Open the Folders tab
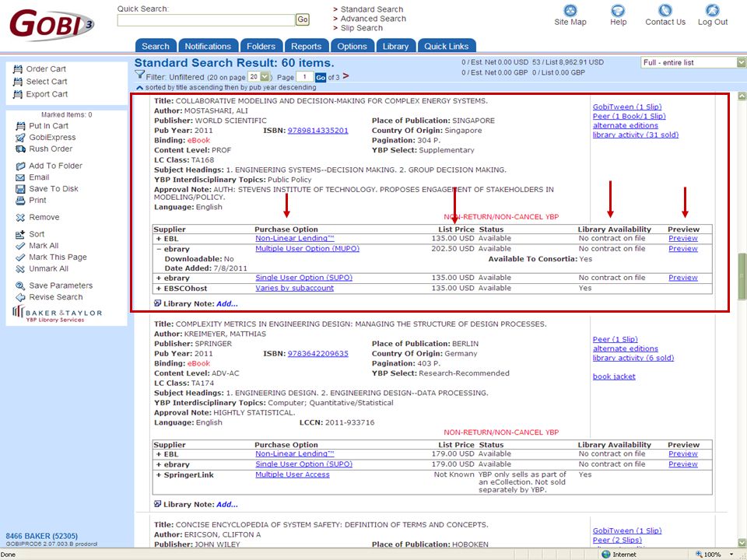Image resolution: width=747 pixels, height=560 pixels. (261, 46)
